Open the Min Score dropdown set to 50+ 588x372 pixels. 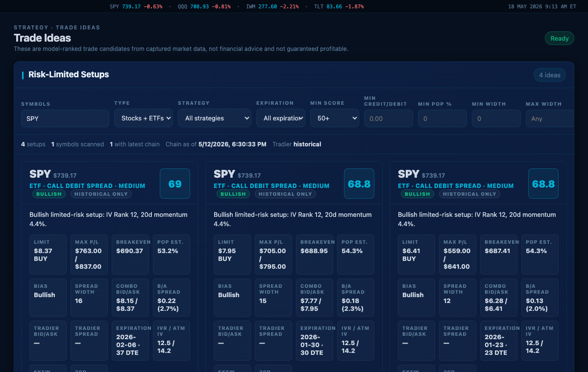point(335,118)
